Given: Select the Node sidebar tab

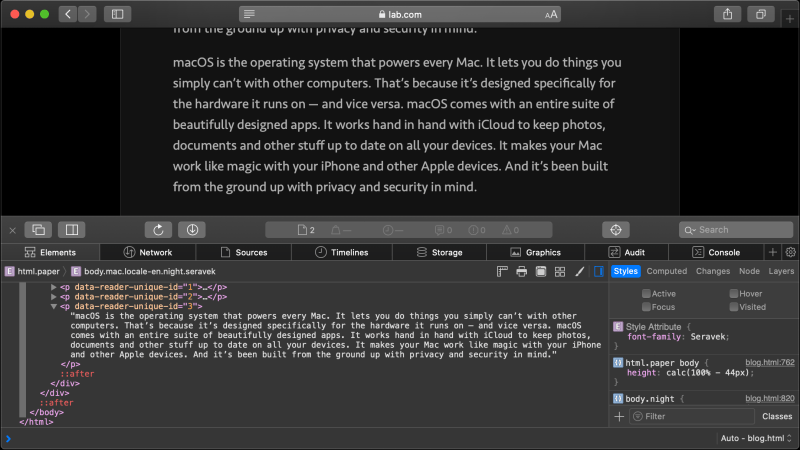Looking at the screenshot, I should tap(749, 271).
